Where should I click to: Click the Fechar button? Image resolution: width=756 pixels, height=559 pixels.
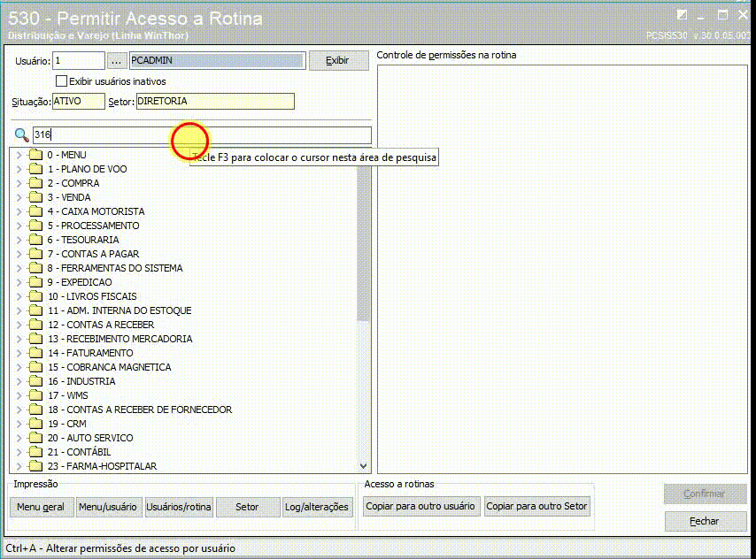705,521
